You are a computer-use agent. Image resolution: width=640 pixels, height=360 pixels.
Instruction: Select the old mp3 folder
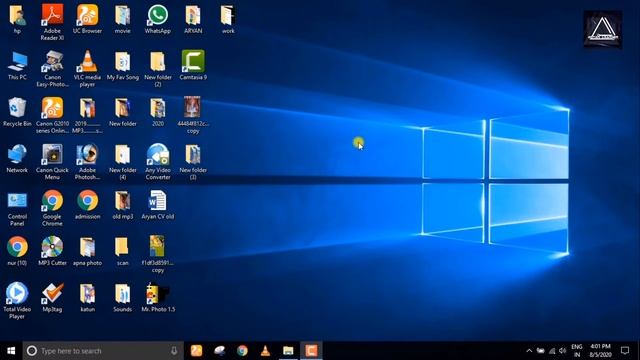coord(122,205)
